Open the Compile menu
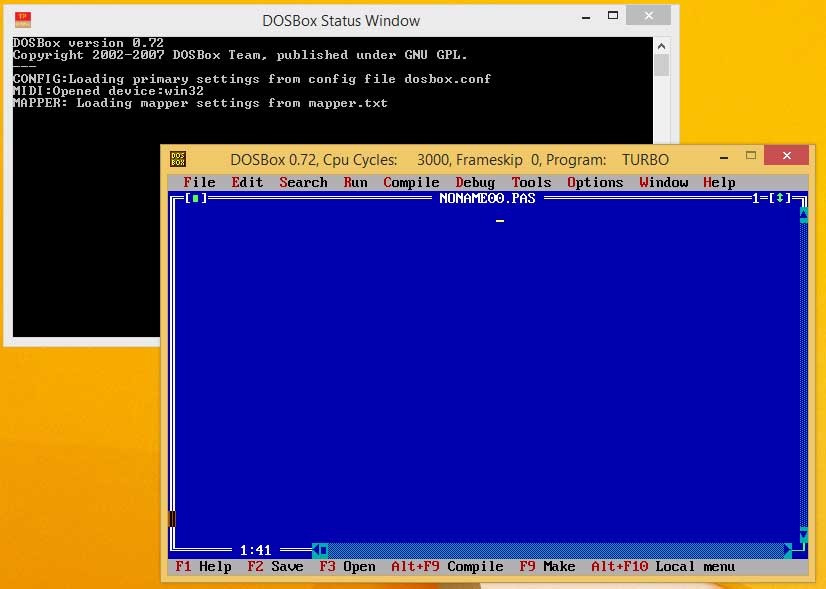 click(411, 182)
